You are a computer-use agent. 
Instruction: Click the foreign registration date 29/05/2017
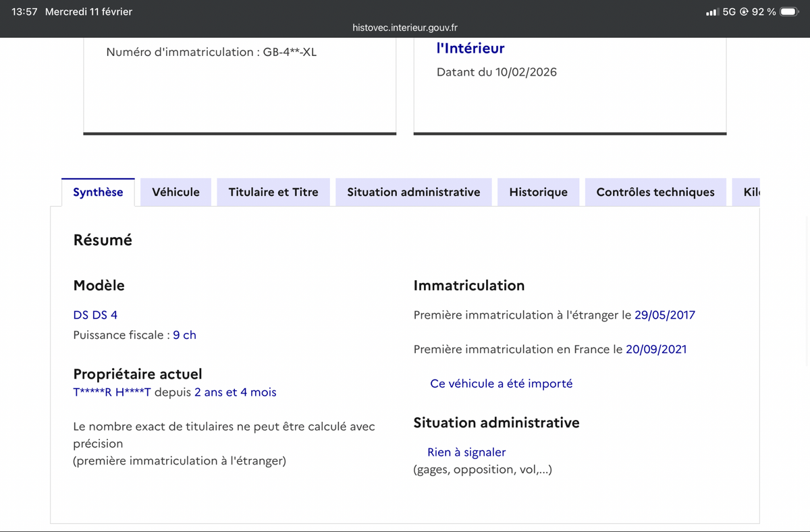(664, 315)
